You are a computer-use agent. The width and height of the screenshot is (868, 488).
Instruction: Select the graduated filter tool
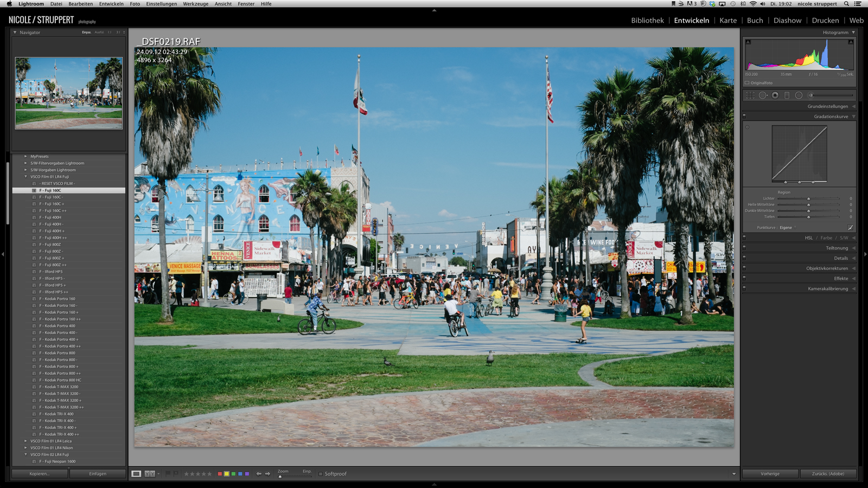click(787, 95)
